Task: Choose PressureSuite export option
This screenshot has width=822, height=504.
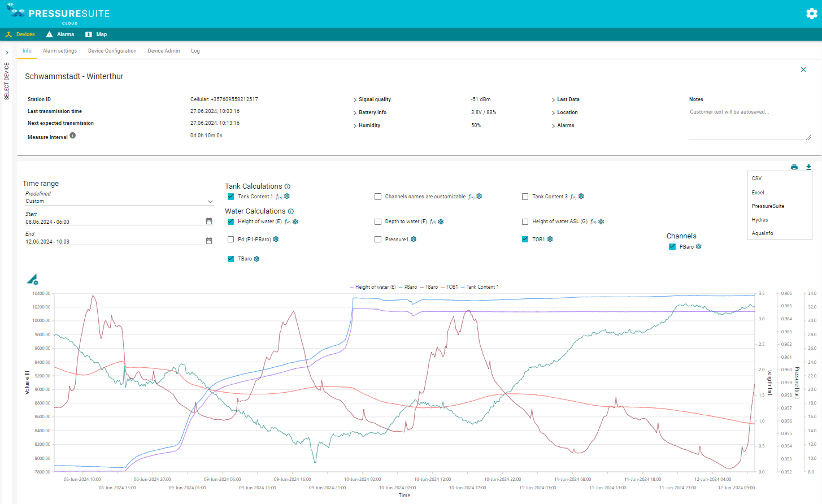Action: [x=780, y=206]
